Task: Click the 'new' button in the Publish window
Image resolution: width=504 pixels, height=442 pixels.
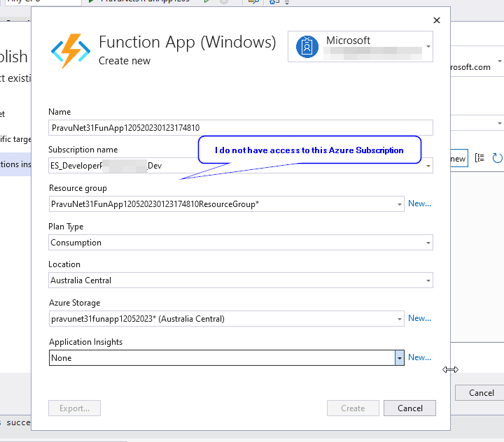Action: 458,158
